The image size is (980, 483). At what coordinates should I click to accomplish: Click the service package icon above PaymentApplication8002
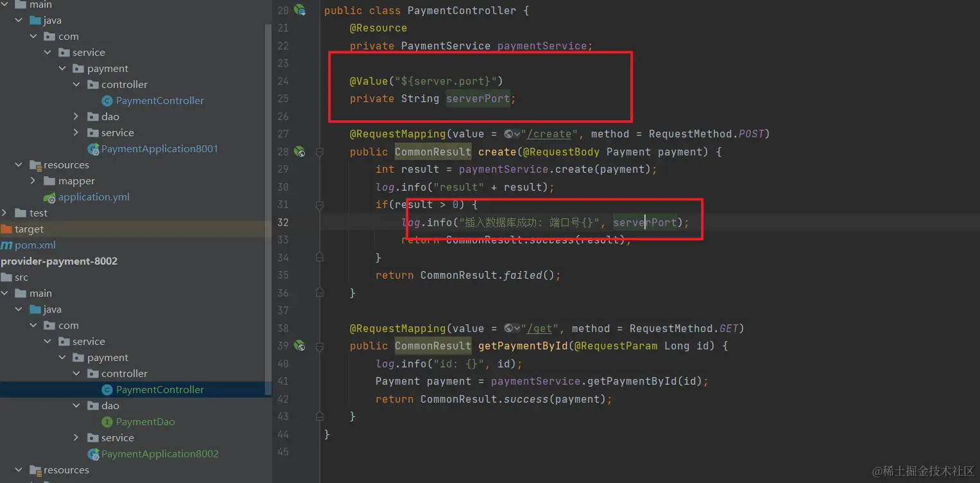click(93, 438)
